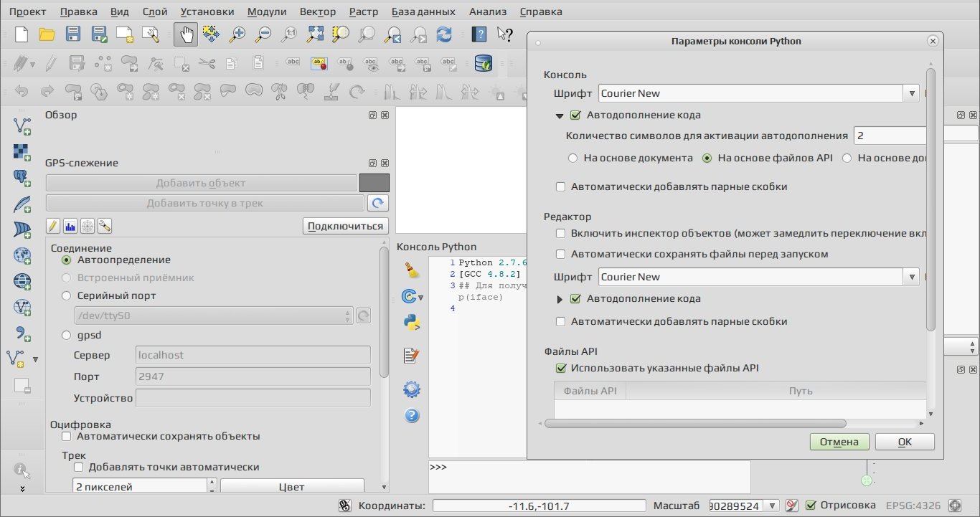
Task: Show the Python console editor icon
Action: pos(412,355)
